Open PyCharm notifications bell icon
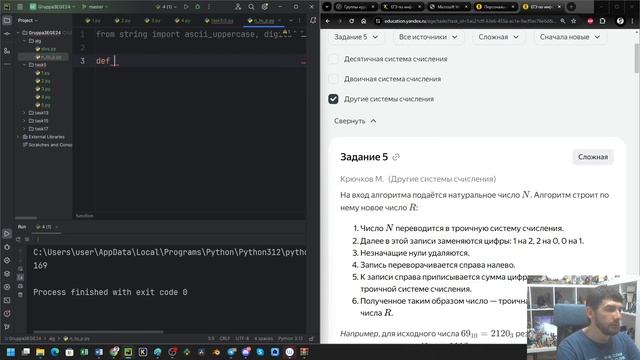This screenshot has width=640, height=360. point(313,20)
